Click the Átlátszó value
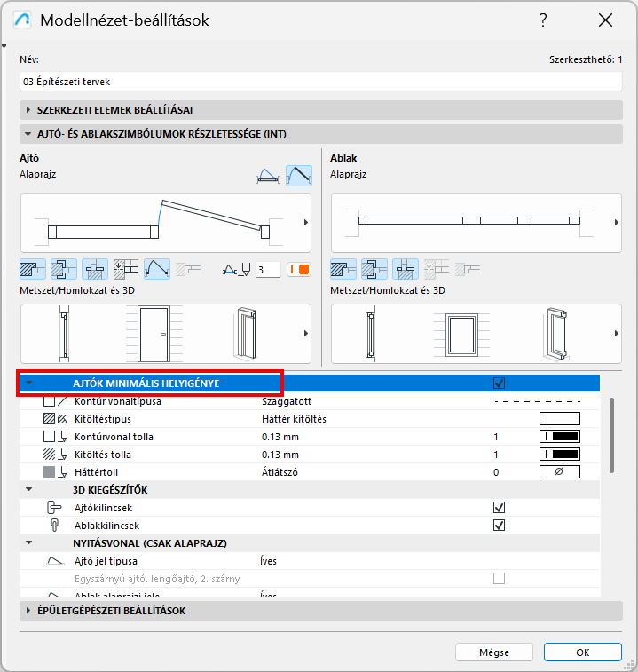638x672 pixels. coord(280,472)
